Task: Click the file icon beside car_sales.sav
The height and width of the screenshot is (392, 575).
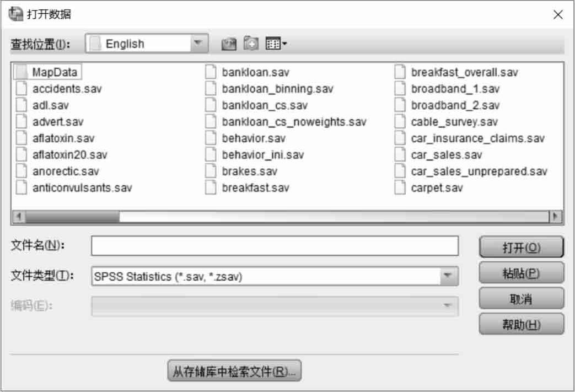Action: 400,155
